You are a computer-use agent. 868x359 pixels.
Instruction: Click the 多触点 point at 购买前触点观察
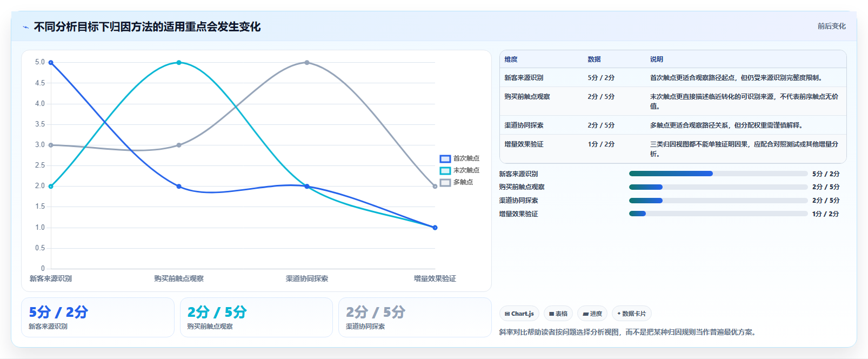pyautogui.click(x=179, y=145)
